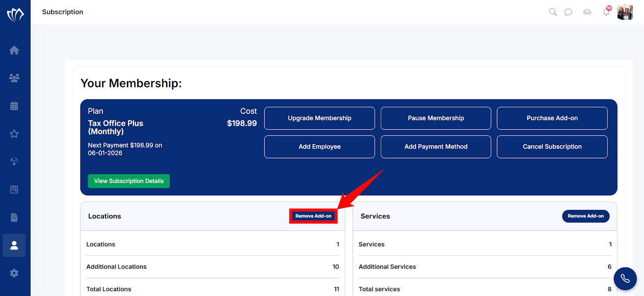Click the Purchase Add-on button
This screenshot has height=296, width=644.
(x=552, y=118)
